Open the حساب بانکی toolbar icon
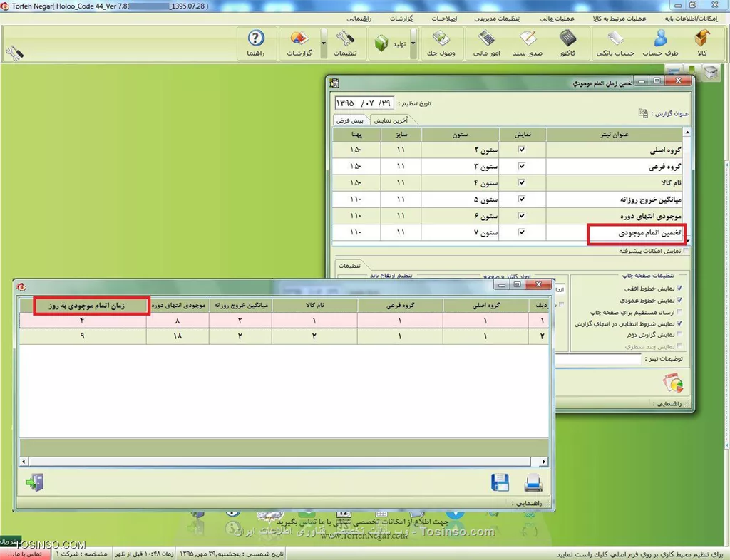730x560 pixels. click(615, 43)
